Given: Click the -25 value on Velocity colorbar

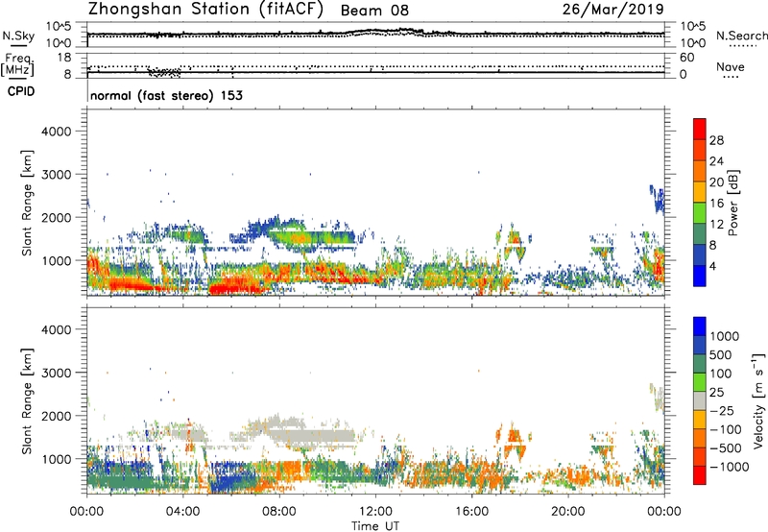Looking at the screenshot, I should tap(723, 410).
